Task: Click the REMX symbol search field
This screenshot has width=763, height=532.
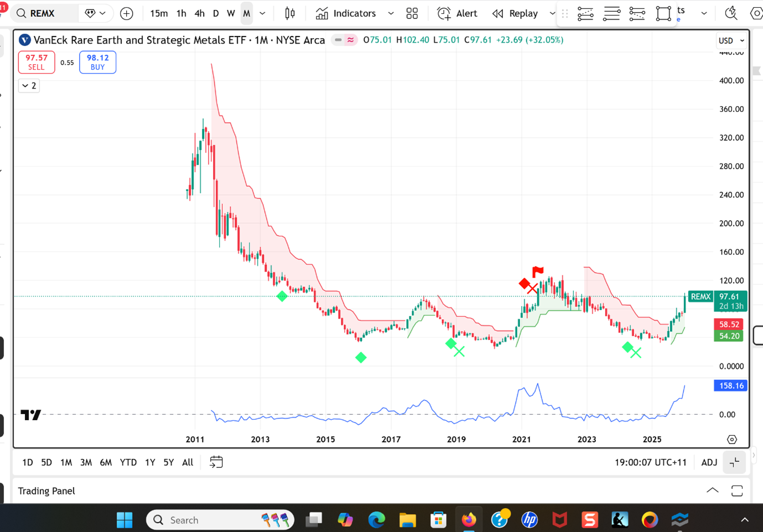Action: pos(45,13)
